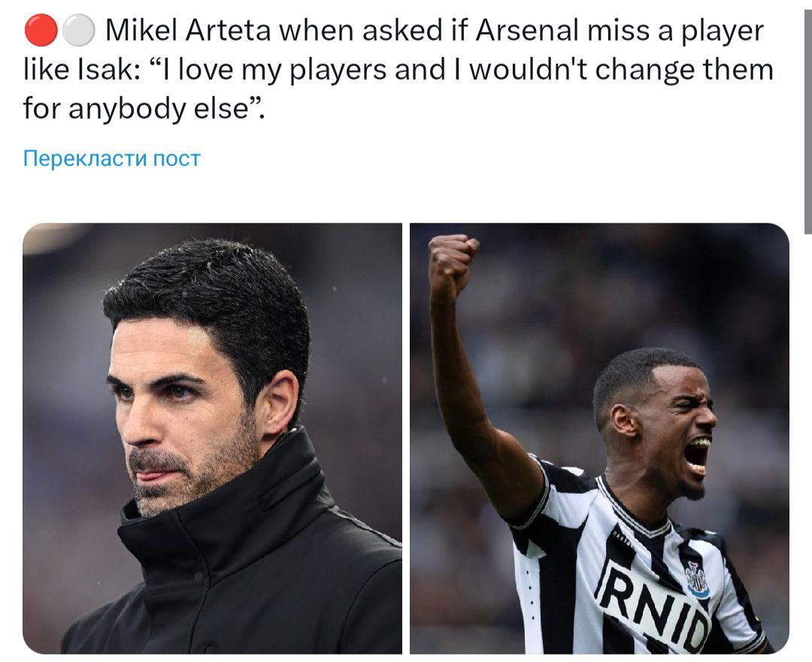This screenshot has height=662, width=812.
Task: Translate the post via "Перекласти пост"
Action: coord(112,159)
